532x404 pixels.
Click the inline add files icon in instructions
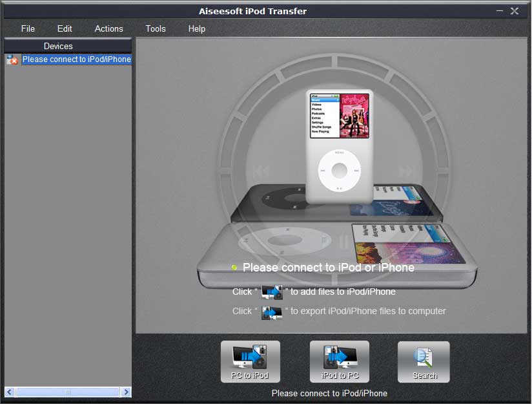coord(272,292)
